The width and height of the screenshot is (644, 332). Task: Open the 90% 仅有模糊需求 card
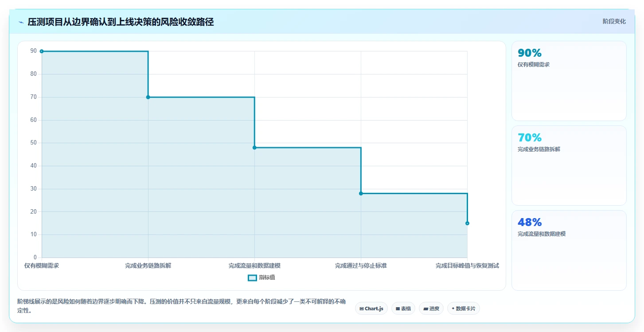point(569,81)
